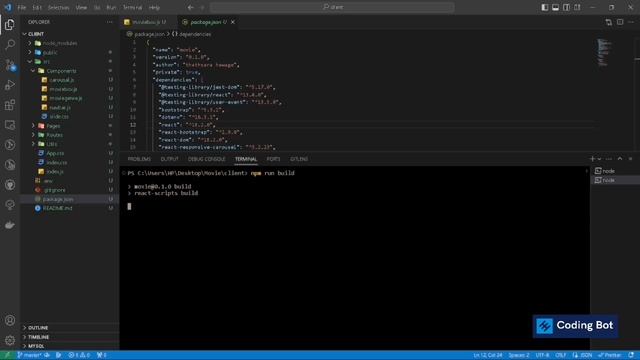Open the Docker whale icon in activity bar
Image resolution: width=640 pixels, height=360 pixels.
[x=10, y=225]
